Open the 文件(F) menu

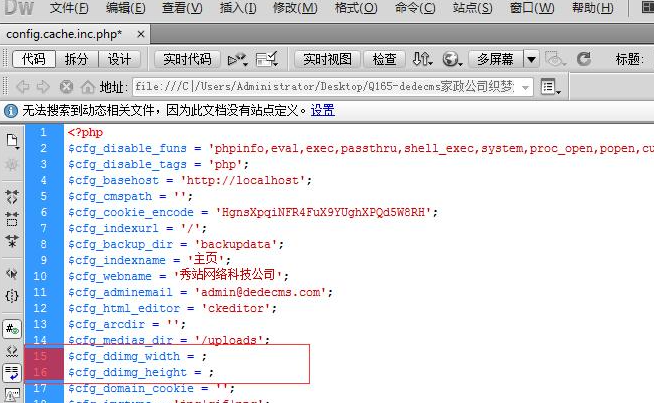coord(69,8)
